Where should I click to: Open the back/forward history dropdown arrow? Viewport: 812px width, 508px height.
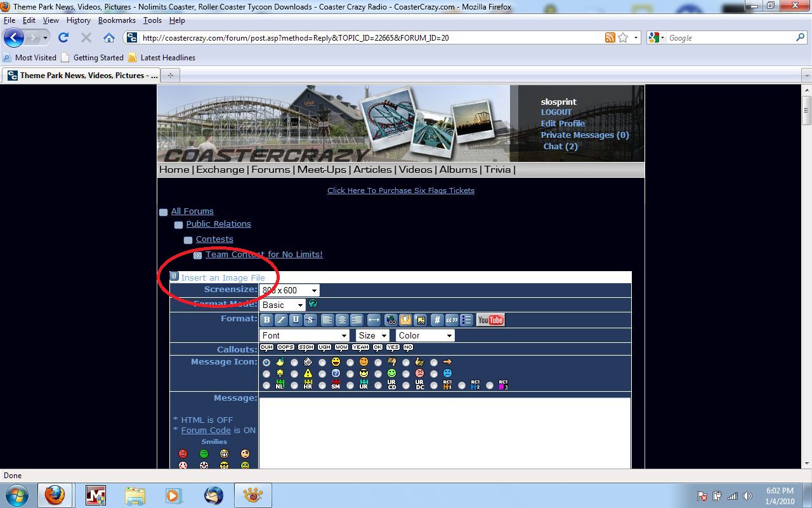(x=45, y=38)
